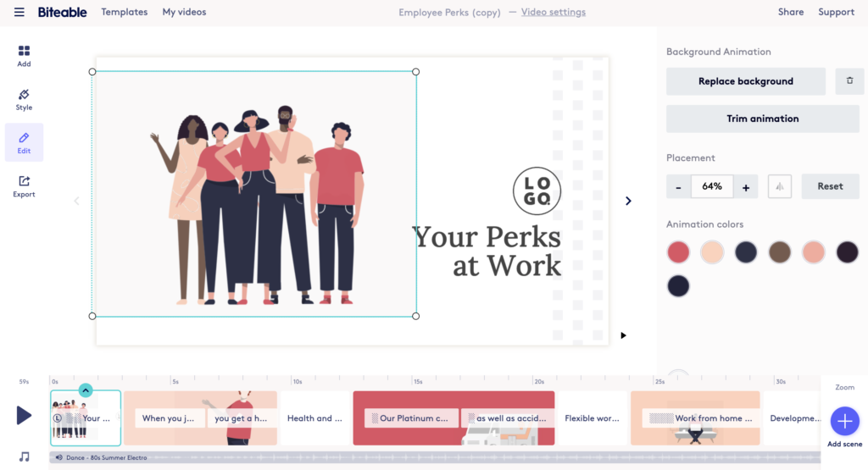Select the 'Flexible wor...' scene
The width and height of the screenshot is (868, 470).
coord(592,418)
